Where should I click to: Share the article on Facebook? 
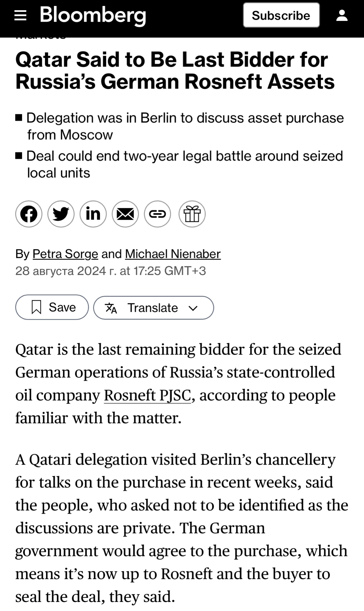(x=29, y=214)
